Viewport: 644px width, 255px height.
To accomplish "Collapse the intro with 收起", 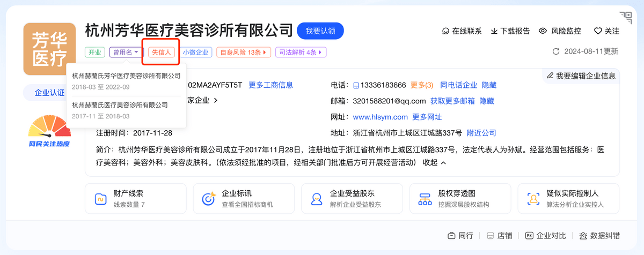I will pos(435,162).
